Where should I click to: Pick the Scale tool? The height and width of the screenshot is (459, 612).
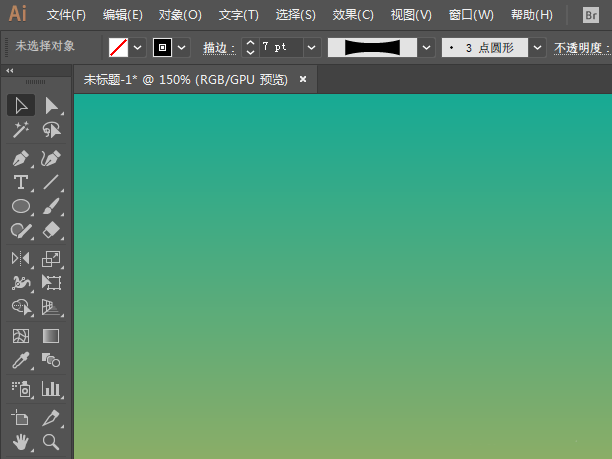tap(51, 258)
